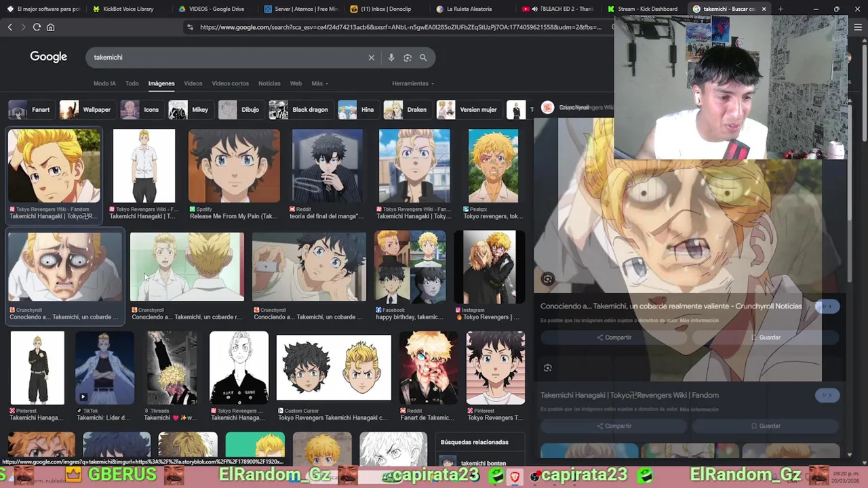Open the browser home page
The height and width of the screenshot is (488, 868).
(x=50, y=27)
